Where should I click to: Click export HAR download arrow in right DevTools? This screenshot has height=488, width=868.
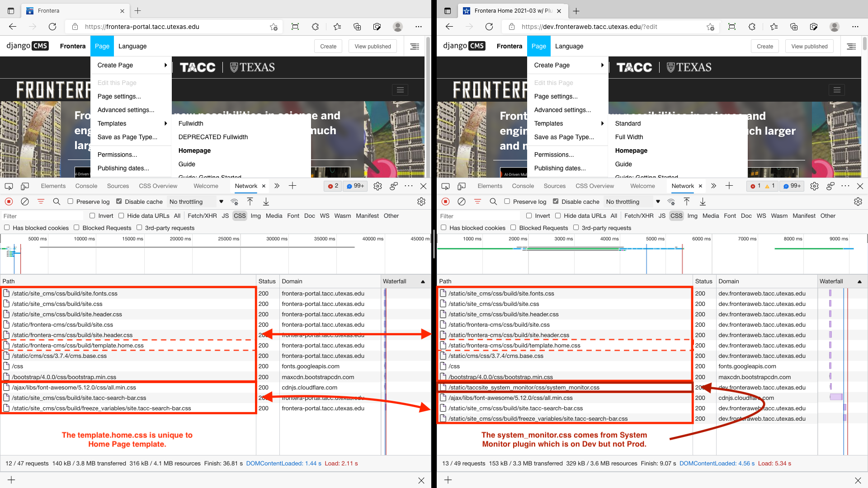(703, 202)
